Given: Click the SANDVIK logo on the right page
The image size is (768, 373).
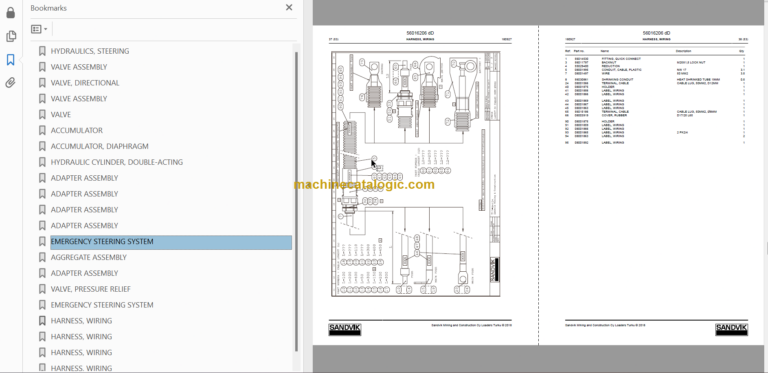Looking at the screenshot, I should [731, 329].
